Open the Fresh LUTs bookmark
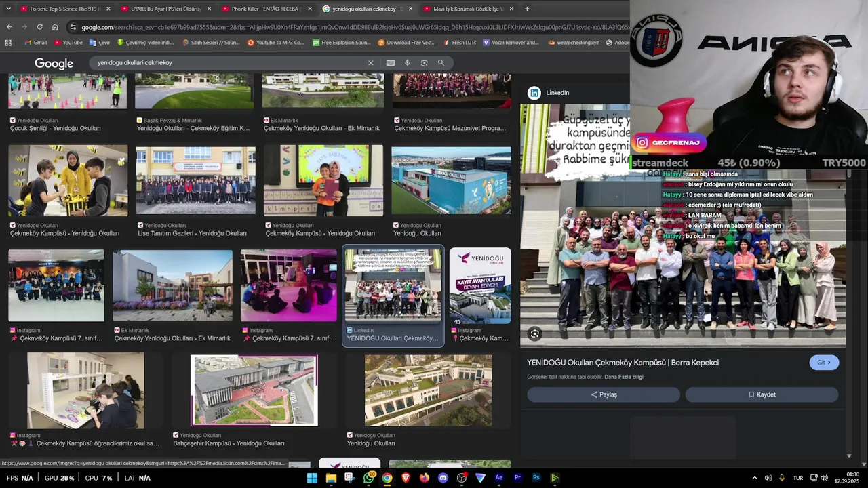868x488 pixels. point(459,43)
